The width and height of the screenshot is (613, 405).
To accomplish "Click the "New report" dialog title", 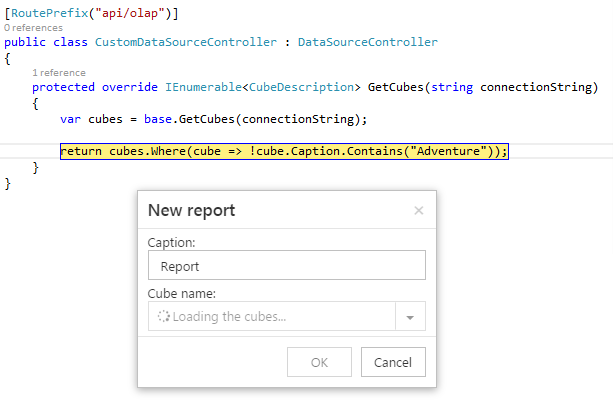I will (x=192, y=210).
